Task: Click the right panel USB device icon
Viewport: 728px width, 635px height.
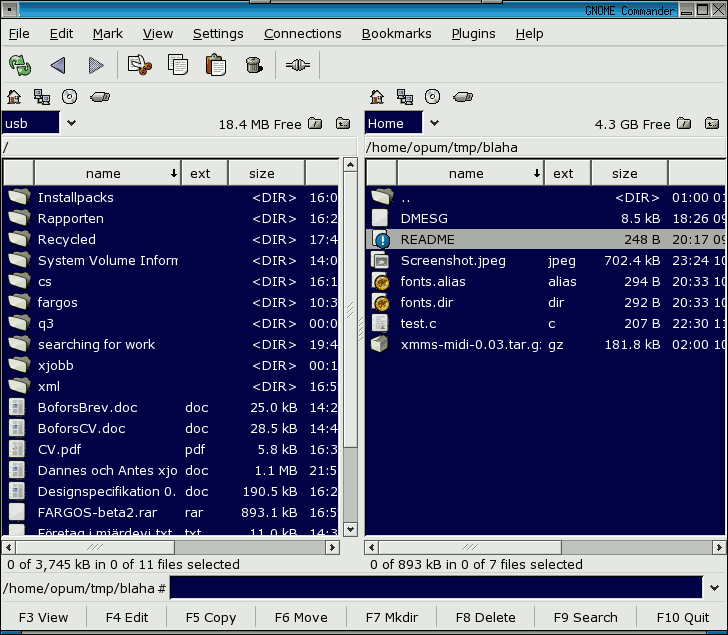Action: tap(462, 97)
